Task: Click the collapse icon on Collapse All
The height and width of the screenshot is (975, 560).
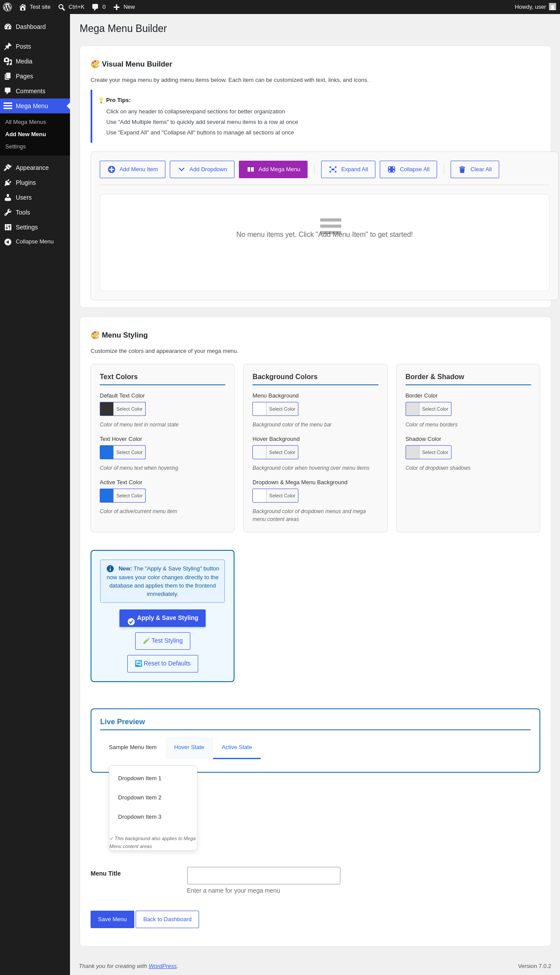Action: [x=392, y=169]
